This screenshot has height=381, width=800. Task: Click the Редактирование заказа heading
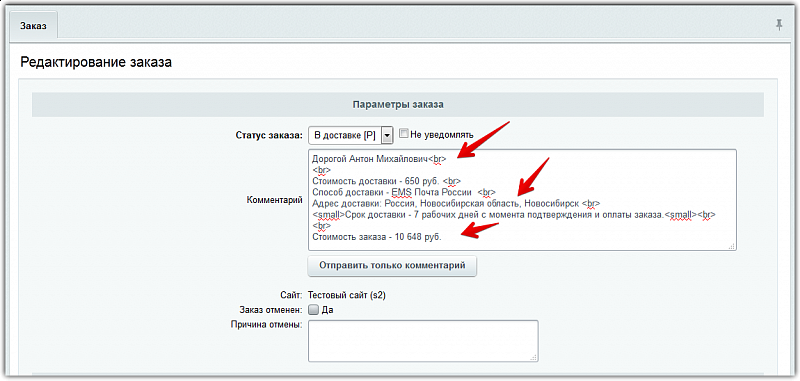[96, 63]
